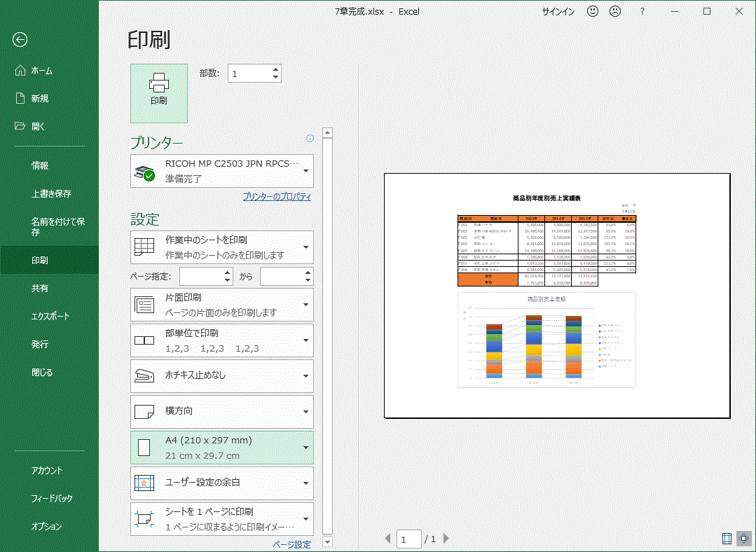Go back using the circled arrow icon

click(x=20, y=39)
